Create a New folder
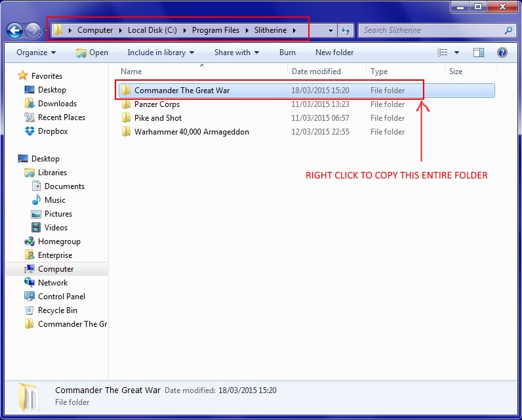 coord(334,52)
